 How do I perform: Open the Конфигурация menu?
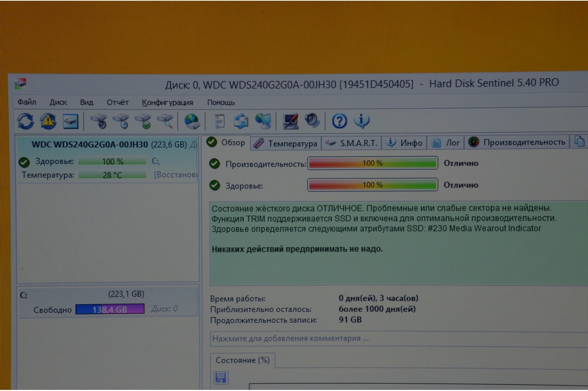pyautogui.click(x=167, y=102)
